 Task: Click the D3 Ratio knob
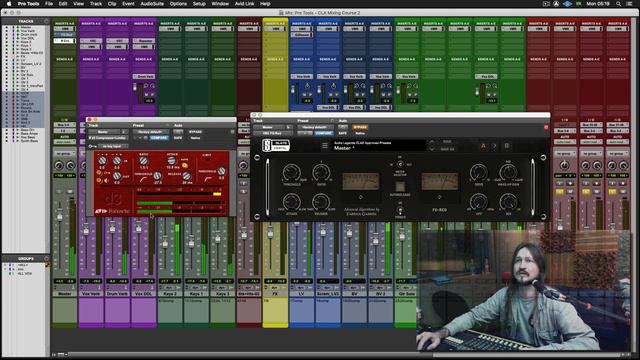click(x=144, y=161)
